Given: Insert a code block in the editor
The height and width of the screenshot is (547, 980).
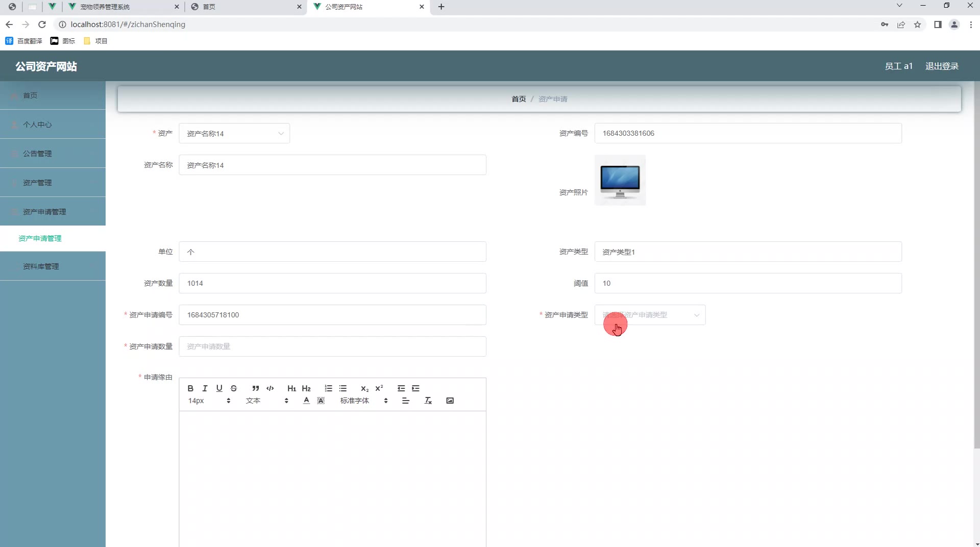Looking at the screenshot, I should click(270, 388).
